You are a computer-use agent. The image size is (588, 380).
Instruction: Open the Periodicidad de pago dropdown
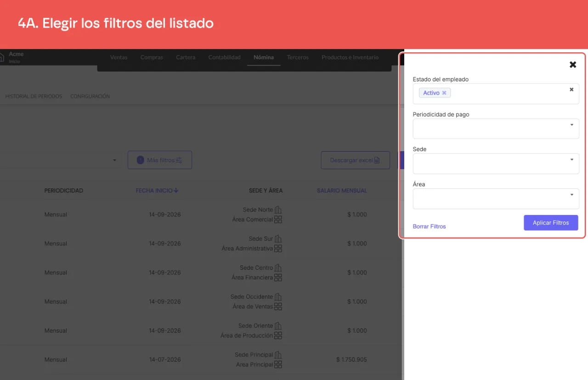(x=496, y=129)
